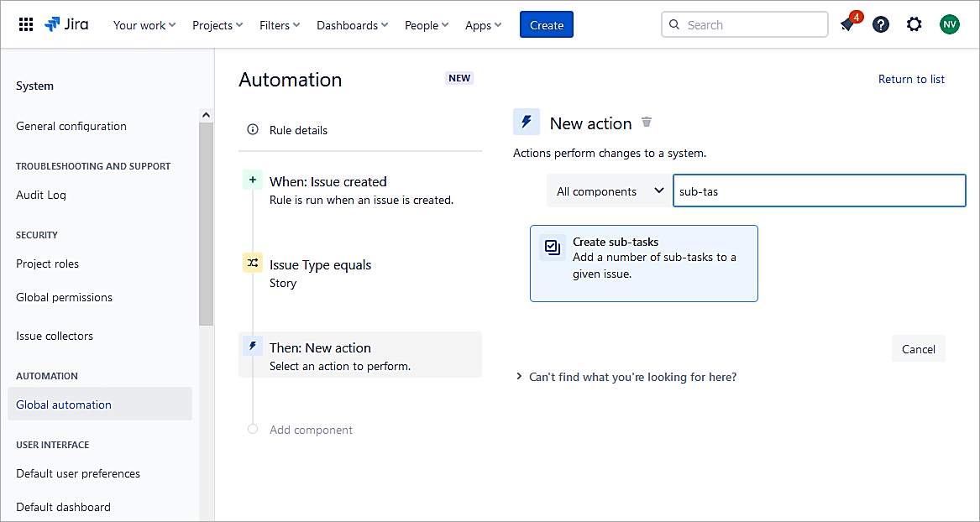Viewport: 980px width, 522px height.
Task: Open the Projects dropdown menu
Action: pos(217,25)
